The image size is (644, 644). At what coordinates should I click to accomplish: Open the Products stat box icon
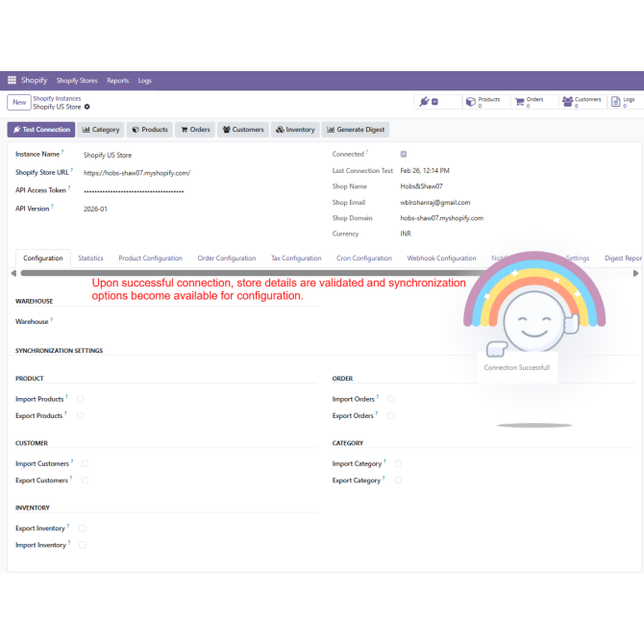tap(471, 102)
